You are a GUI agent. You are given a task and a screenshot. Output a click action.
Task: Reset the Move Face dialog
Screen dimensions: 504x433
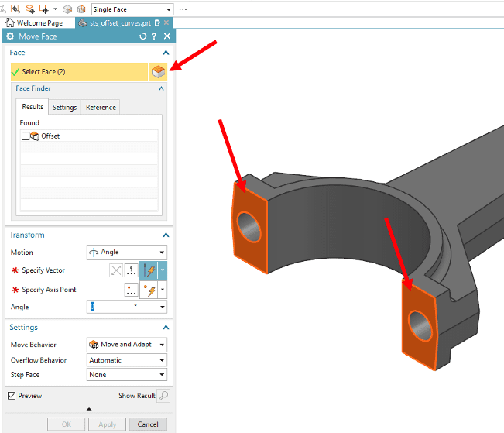pos(142,36)
